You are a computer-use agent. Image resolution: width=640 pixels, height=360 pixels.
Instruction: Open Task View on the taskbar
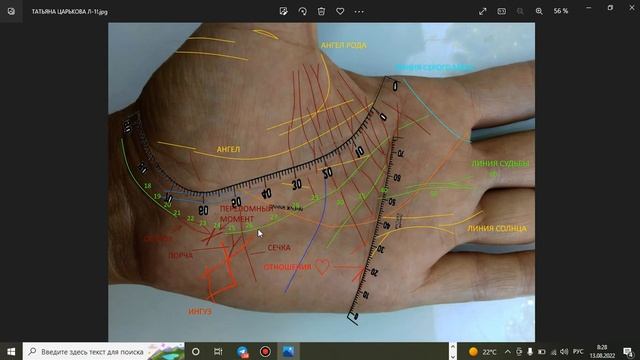pos(218,351)
